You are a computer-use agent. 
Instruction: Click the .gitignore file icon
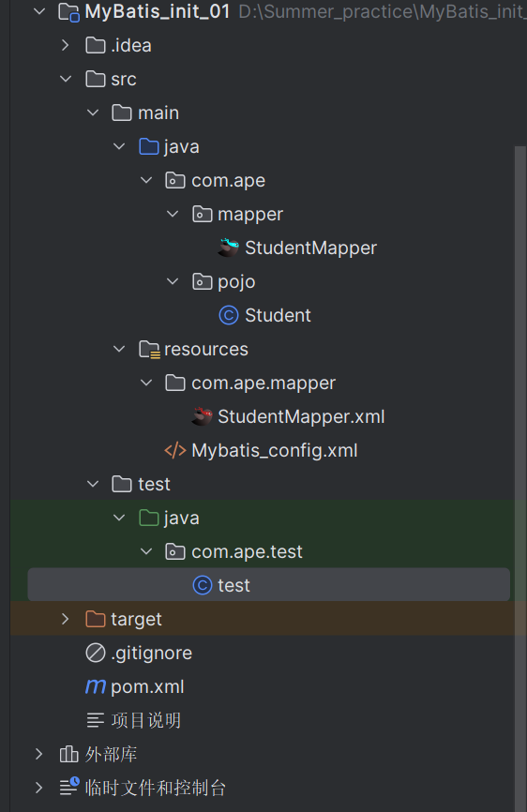[96, 653]
